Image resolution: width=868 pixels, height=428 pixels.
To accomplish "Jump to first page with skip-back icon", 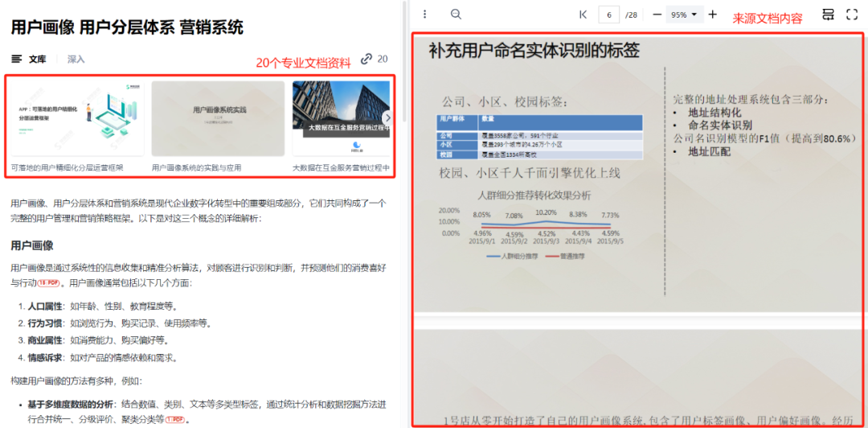I will [583, 14].
